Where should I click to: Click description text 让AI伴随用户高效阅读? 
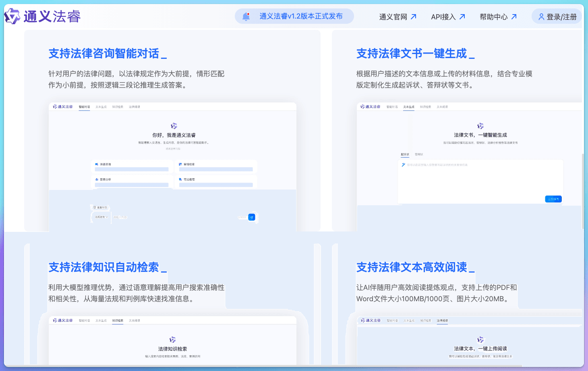pyautogui.click(x=437, y=293)
